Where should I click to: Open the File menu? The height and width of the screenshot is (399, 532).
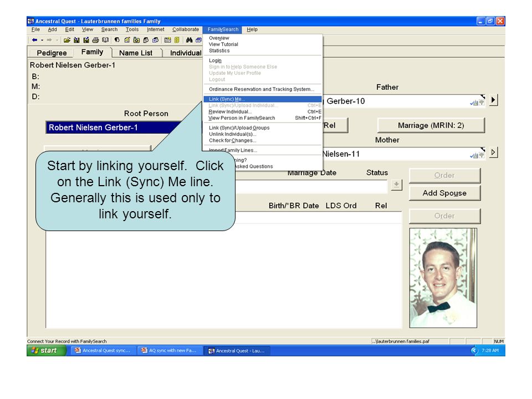[35, 29]
